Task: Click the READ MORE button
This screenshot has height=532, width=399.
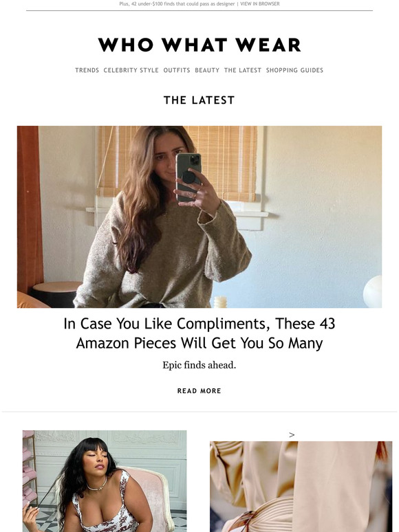Action: coord(199,391)
